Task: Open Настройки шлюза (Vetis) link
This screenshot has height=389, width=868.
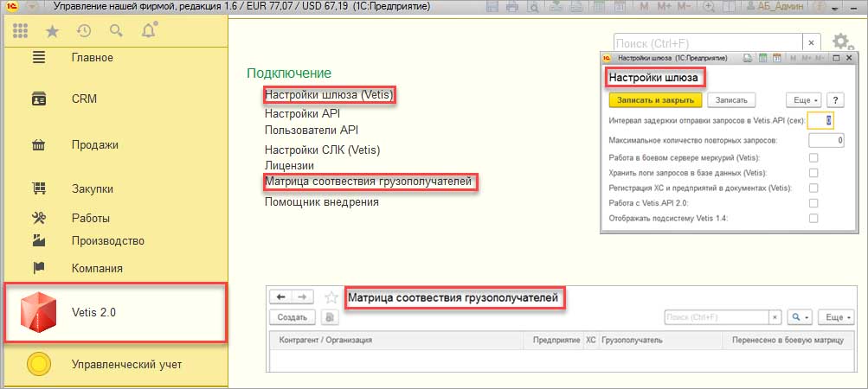Action: pos(329,95)
